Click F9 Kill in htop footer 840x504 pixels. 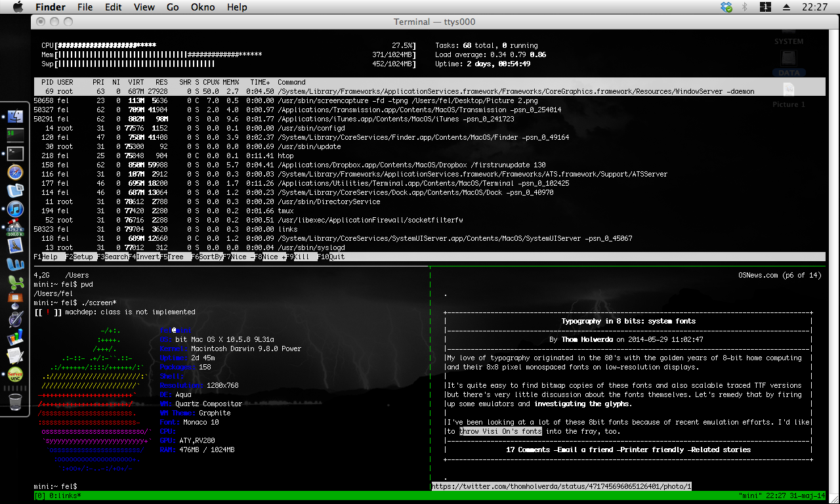click(301, 257)
